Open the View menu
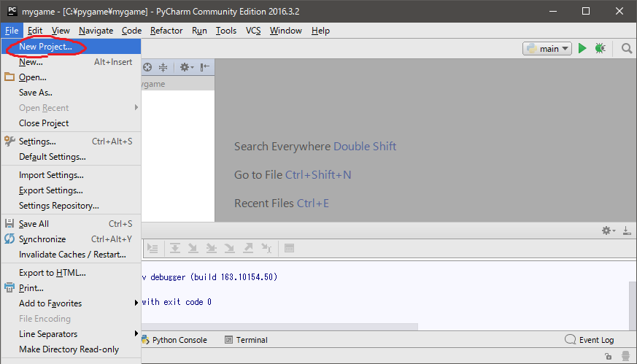 point(61,31)
